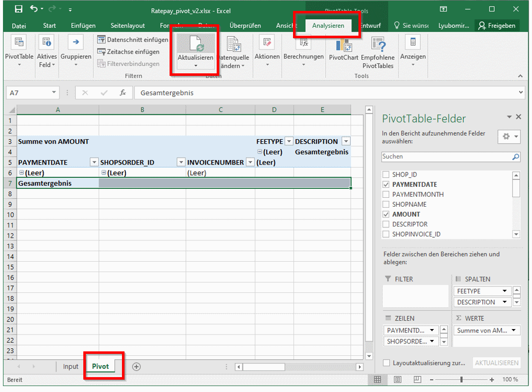532x392 pixels.
Task: Add a new sheet with plus icon
Action: 136,367
